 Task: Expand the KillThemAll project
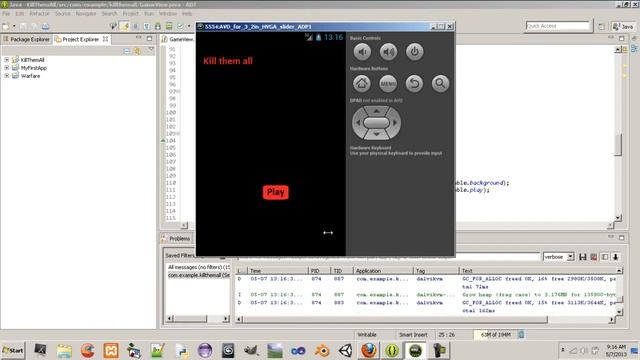coord(7,60)
